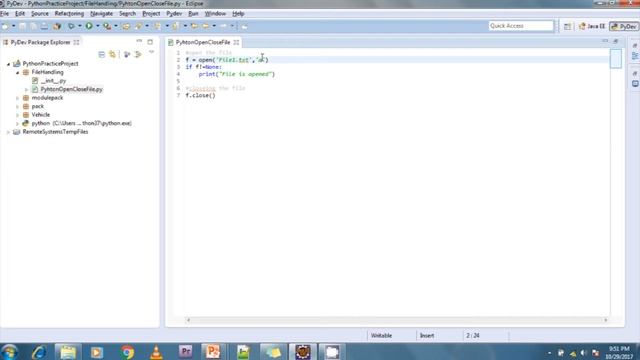Expand the RemoteSystemsTempFiles project
The image size is (640, 360).
(8, 132)
